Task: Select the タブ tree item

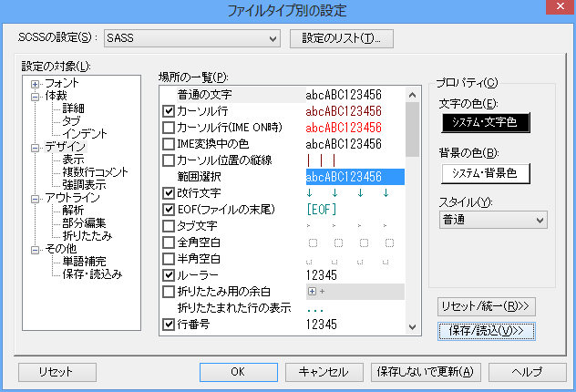Action: [70, 120]
